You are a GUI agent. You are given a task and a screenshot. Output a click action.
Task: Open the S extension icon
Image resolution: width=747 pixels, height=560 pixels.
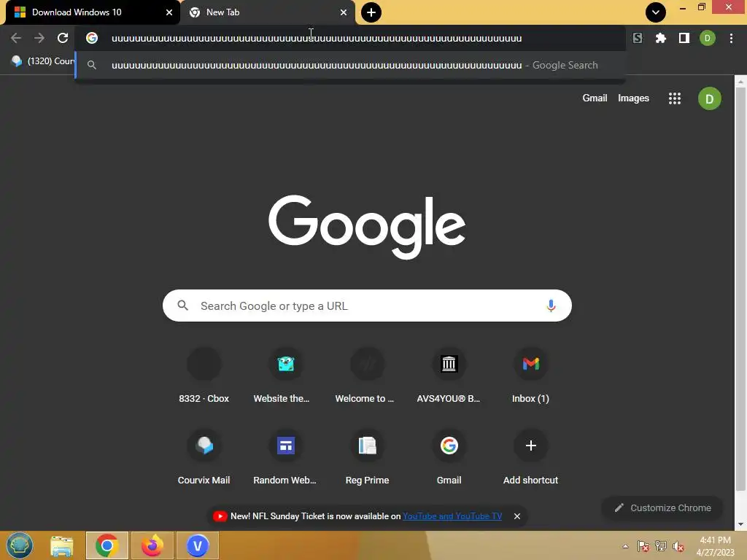coord(638,38)
